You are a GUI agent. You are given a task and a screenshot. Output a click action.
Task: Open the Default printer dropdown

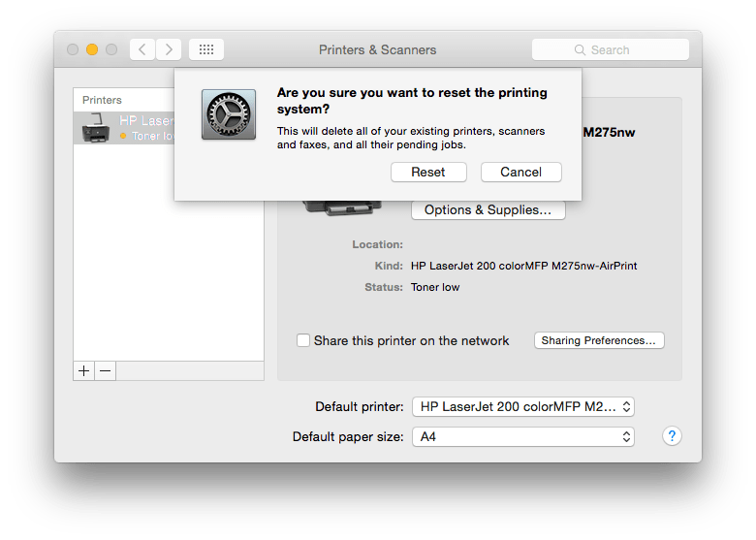point(523,407)
